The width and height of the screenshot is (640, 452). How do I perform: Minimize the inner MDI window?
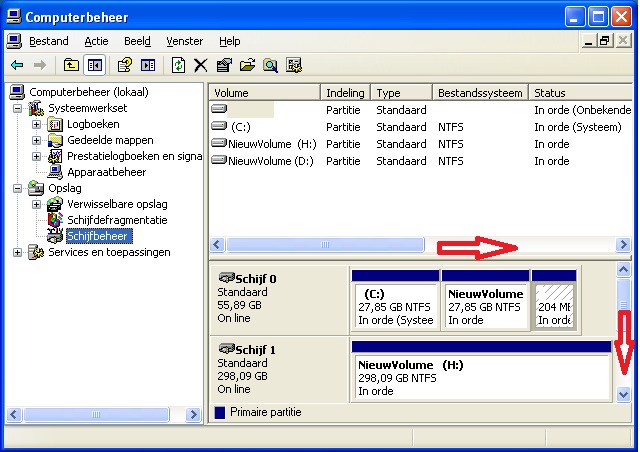click(x=588, y=41)
